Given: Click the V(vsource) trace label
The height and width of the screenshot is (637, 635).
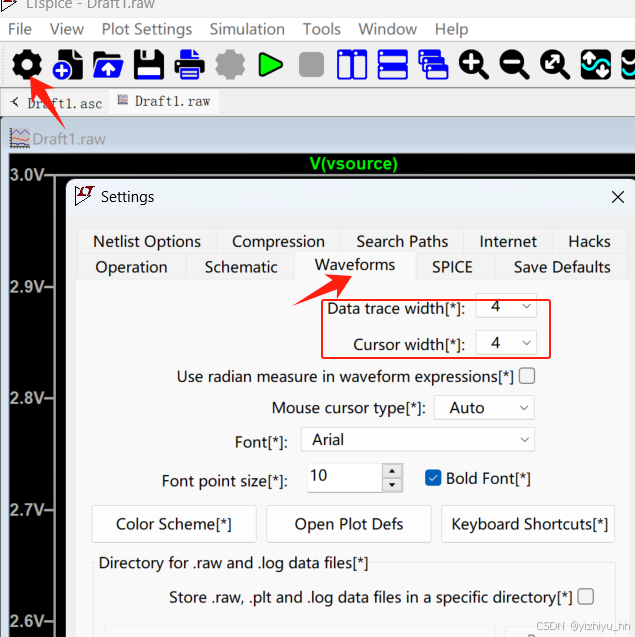Looking at the screenshot, I should coord(353,164).
